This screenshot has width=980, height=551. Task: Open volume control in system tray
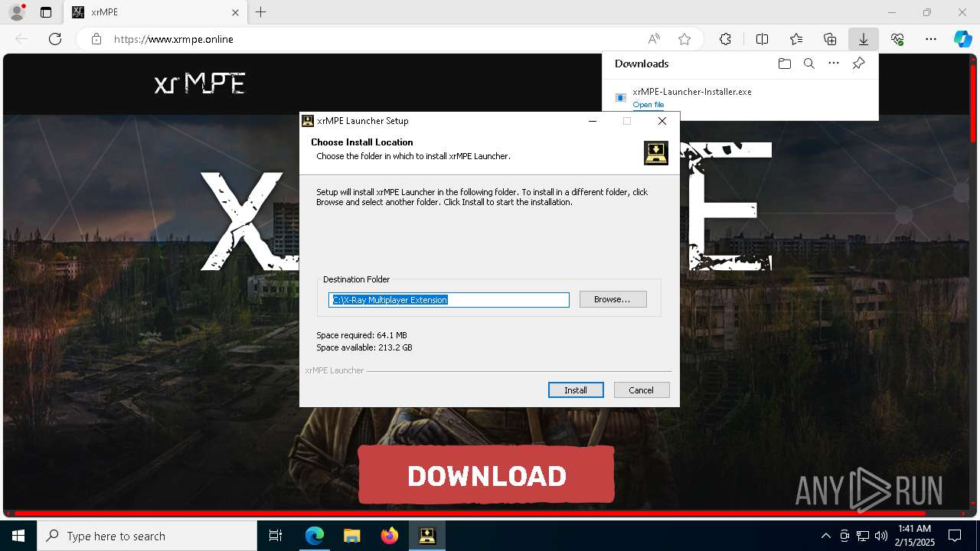[880, 536]
